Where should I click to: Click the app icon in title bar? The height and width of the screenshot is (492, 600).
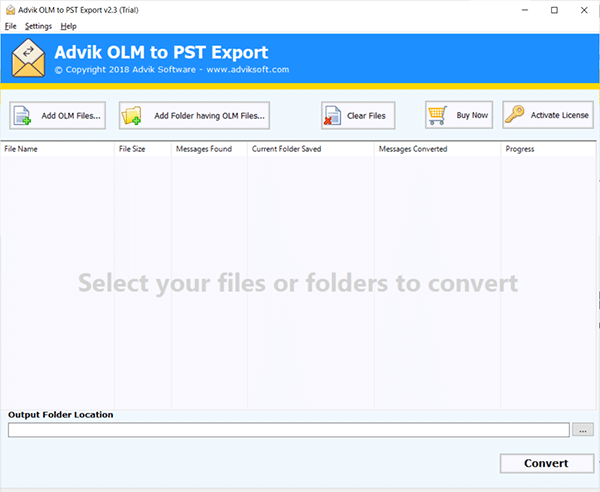point(10,10)
